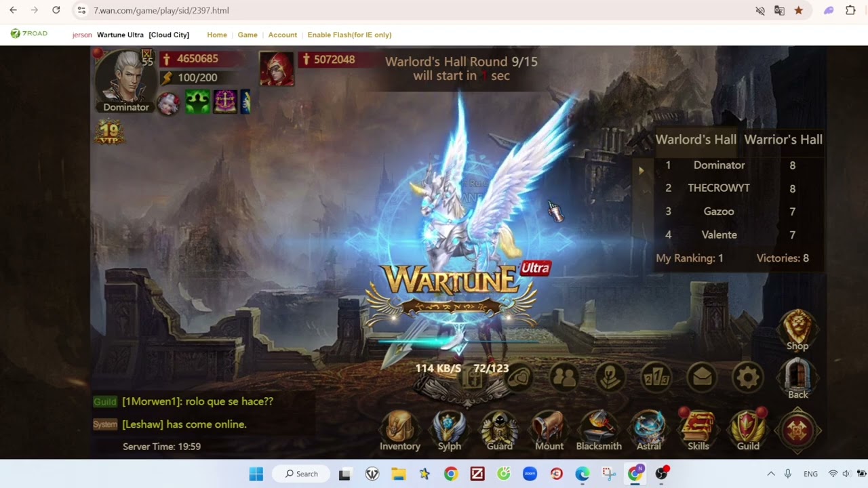
Task: Switch to the Warrior's Hall tab
Action: 783,140
